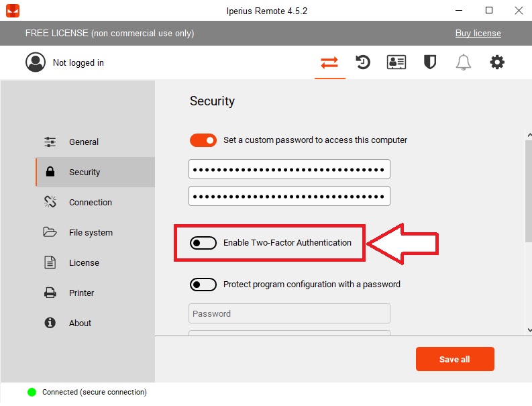Screen dimensions: 532x406
Task: Open the address book contact card icon
Action: tap(396, 62)
